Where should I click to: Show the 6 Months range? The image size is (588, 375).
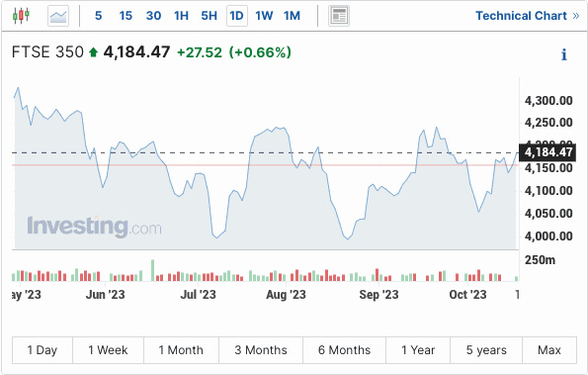coord(344,350)
